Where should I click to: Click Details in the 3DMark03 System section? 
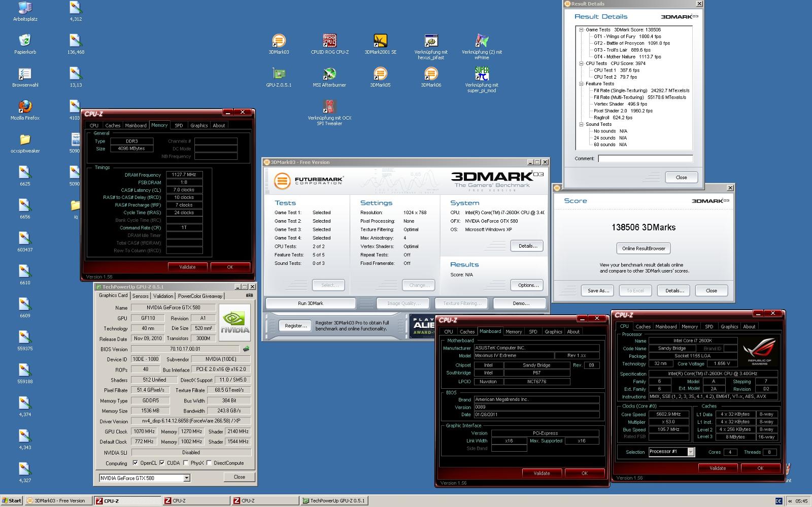(528, 246)
